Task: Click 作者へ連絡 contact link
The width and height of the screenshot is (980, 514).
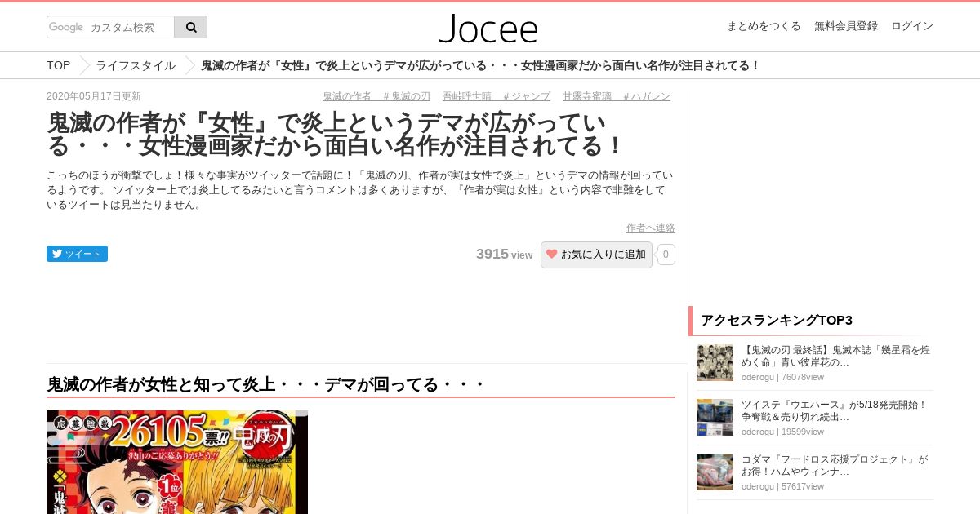Action: (650, 228)
